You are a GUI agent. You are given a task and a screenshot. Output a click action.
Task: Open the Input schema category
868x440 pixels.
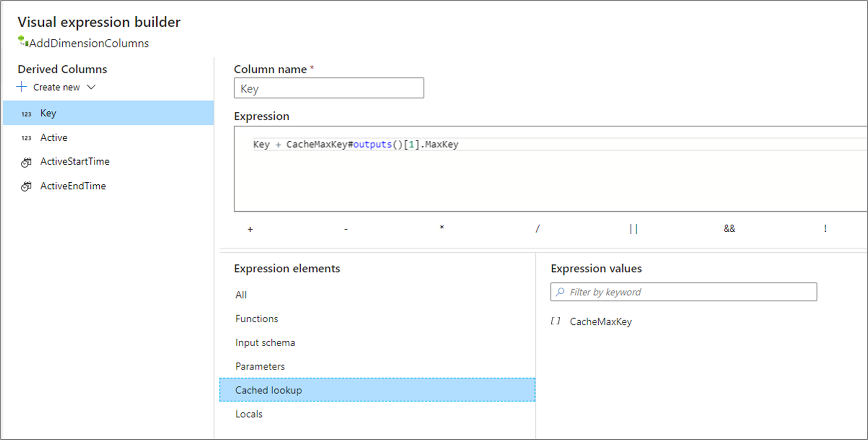[265, 343]
